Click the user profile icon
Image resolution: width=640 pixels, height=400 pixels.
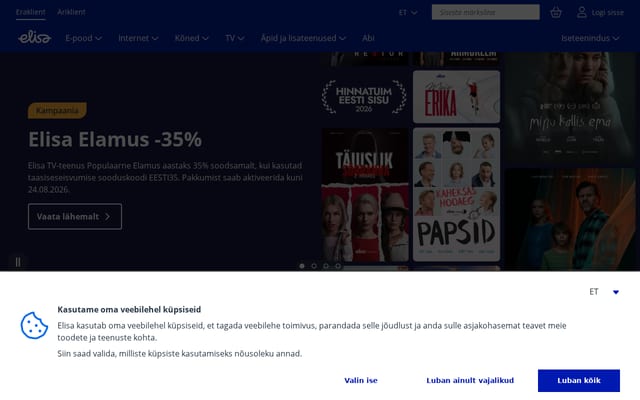(582, 12)
